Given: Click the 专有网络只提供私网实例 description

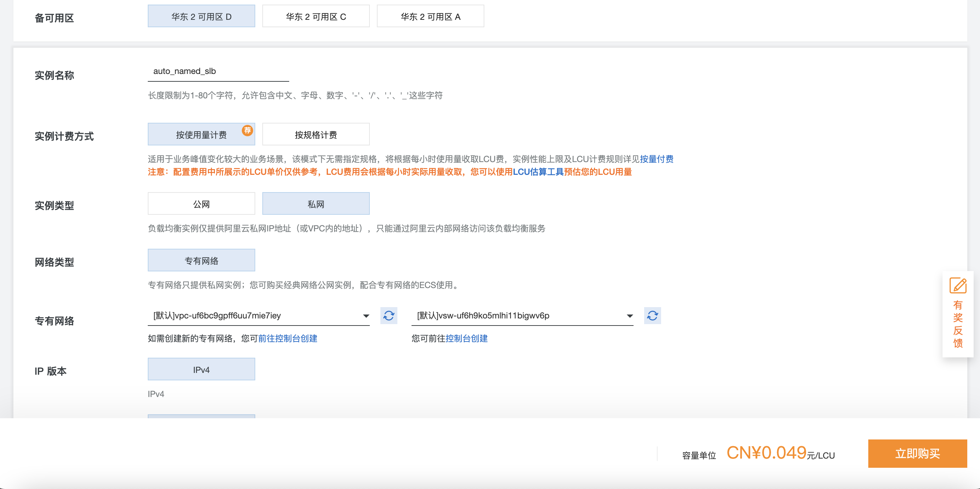Looking at the screenshot, I should coord(304,285).
